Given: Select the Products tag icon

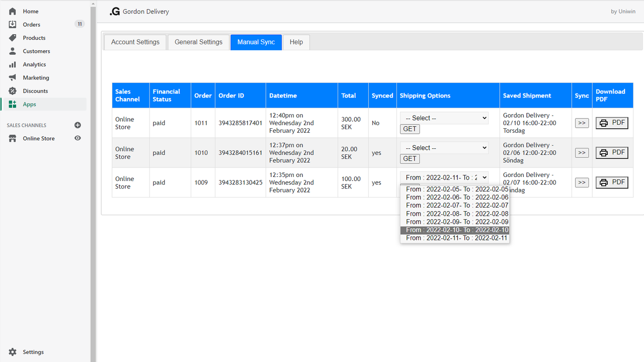Looking at the screenshot, I should click(13, 38).
